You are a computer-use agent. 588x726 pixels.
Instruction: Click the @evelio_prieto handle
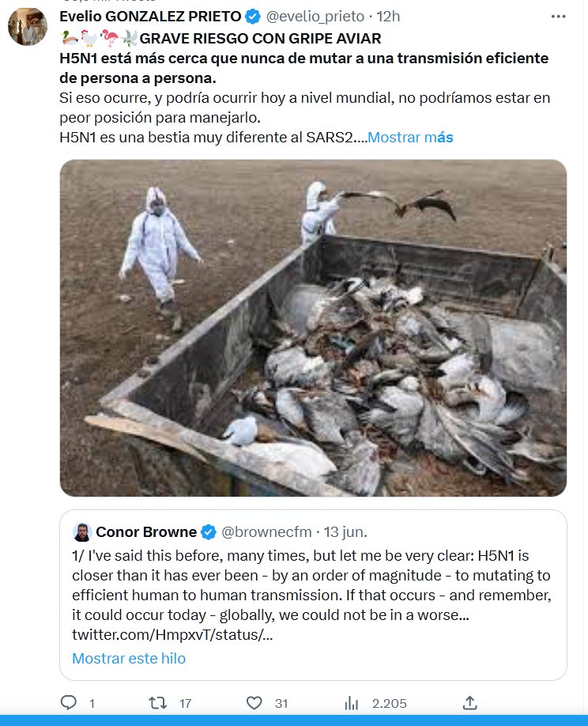316,16
